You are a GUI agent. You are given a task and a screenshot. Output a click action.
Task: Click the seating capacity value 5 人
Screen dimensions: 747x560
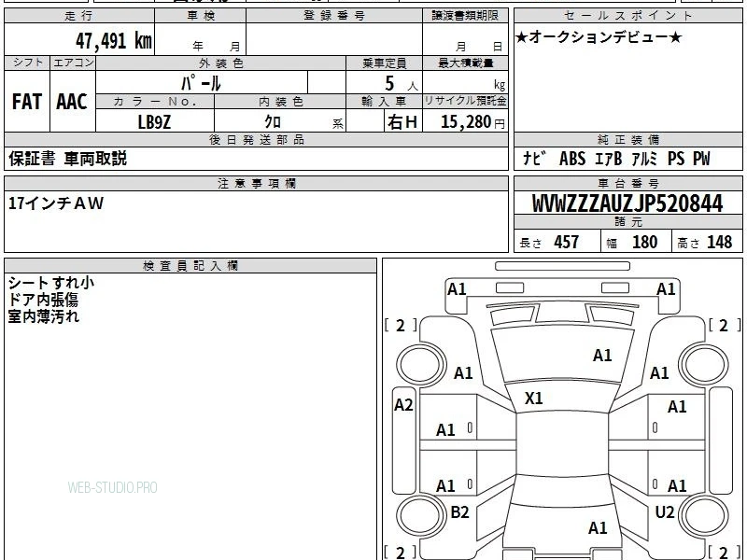pos(402,84)
